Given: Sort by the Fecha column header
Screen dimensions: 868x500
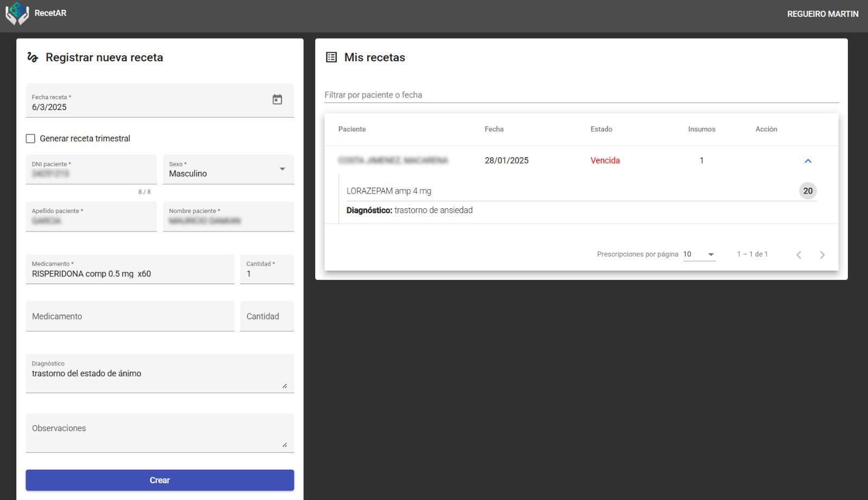Looking at the screenshot, I should (x=494, y=129).
